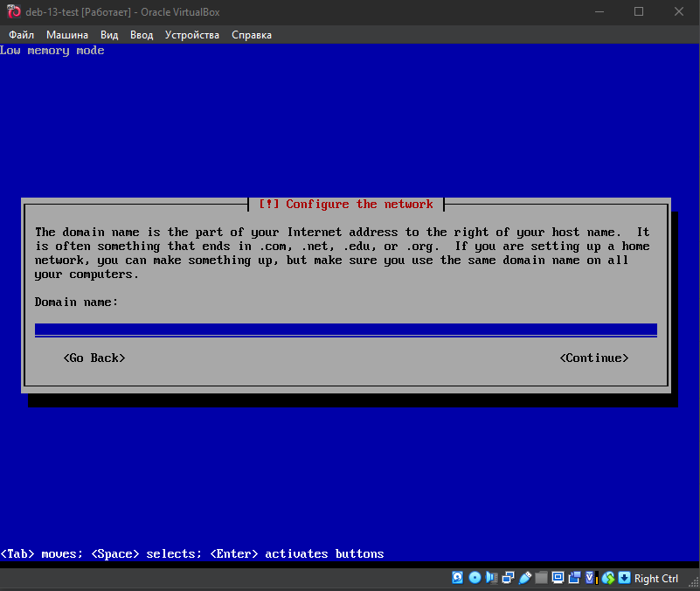
Task: Focus the Domain name input field
Action: (x=345, y=330)
